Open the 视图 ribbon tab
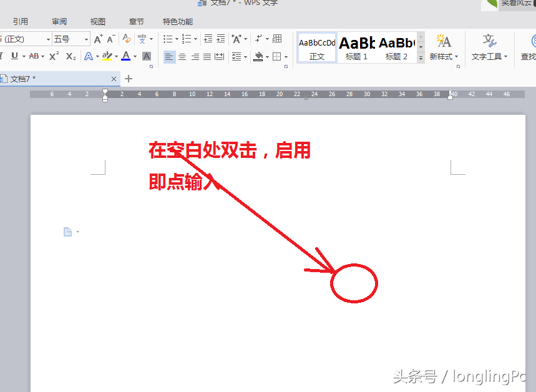Screen dimensions: 536x392 [x=98, y=22]
